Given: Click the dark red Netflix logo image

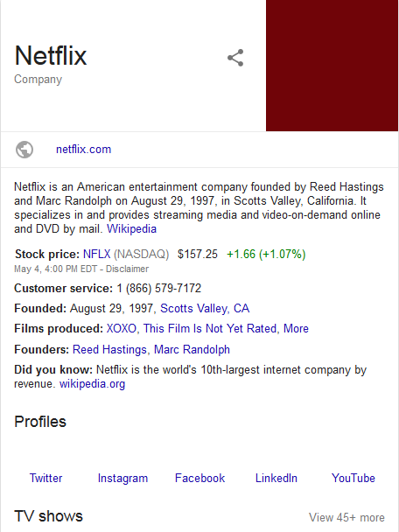Looking at the screenshot, I should [x=332, y=66].
